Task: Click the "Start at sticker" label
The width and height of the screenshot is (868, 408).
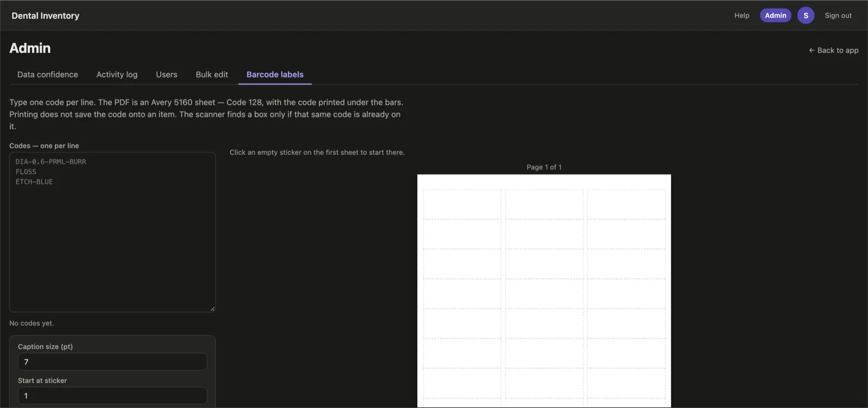Action: [x=42, y=381]
